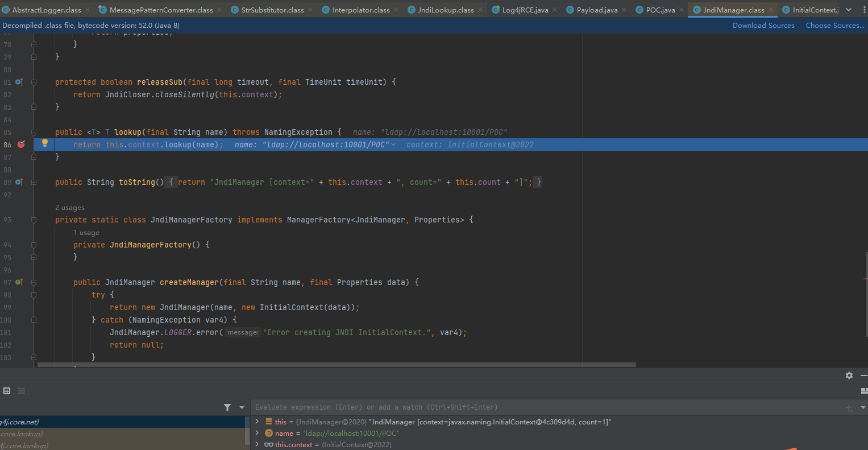Collapse JndiManagerFactory class fold on line 93
The width and height of the screenshot is (868, 450).
pyautogui.click(x=34, y=220)
